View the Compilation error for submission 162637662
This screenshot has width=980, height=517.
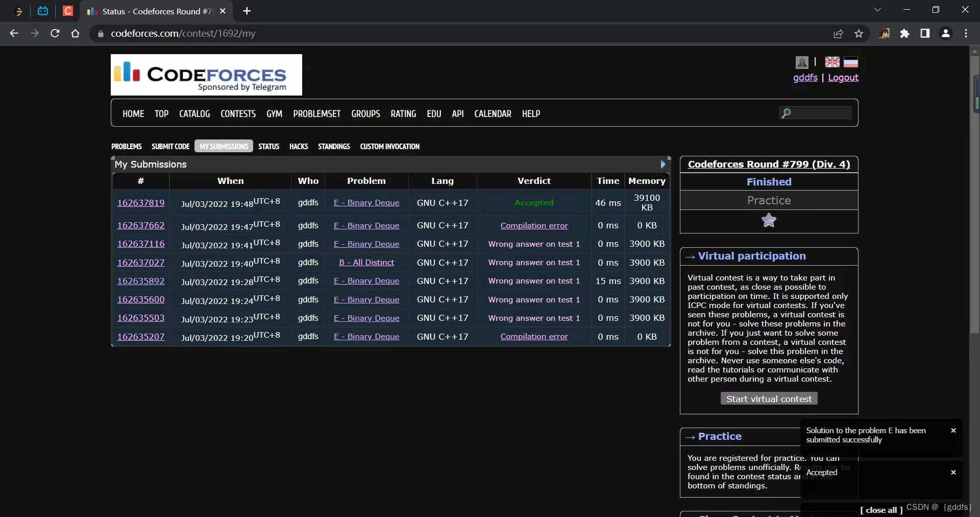tap(534, 226)
